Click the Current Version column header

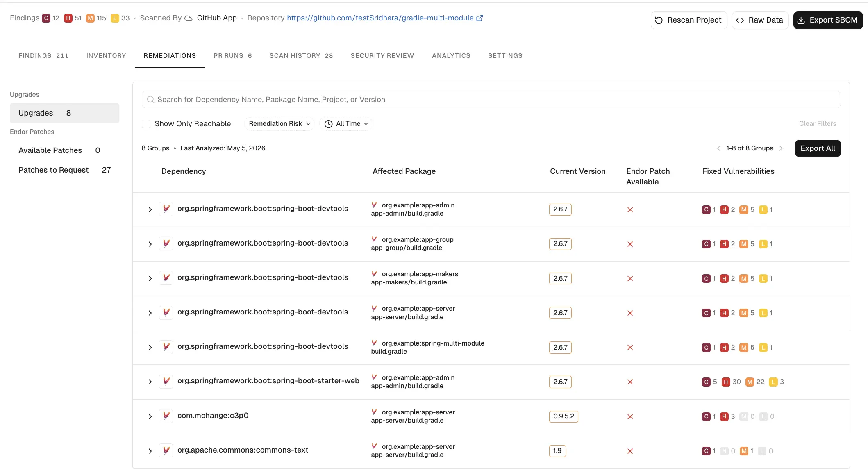577,171
